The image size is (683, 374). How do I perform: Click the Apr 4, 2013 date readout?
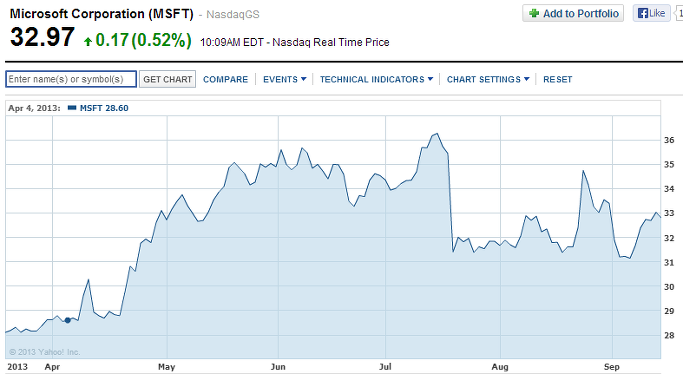point(34,108)
